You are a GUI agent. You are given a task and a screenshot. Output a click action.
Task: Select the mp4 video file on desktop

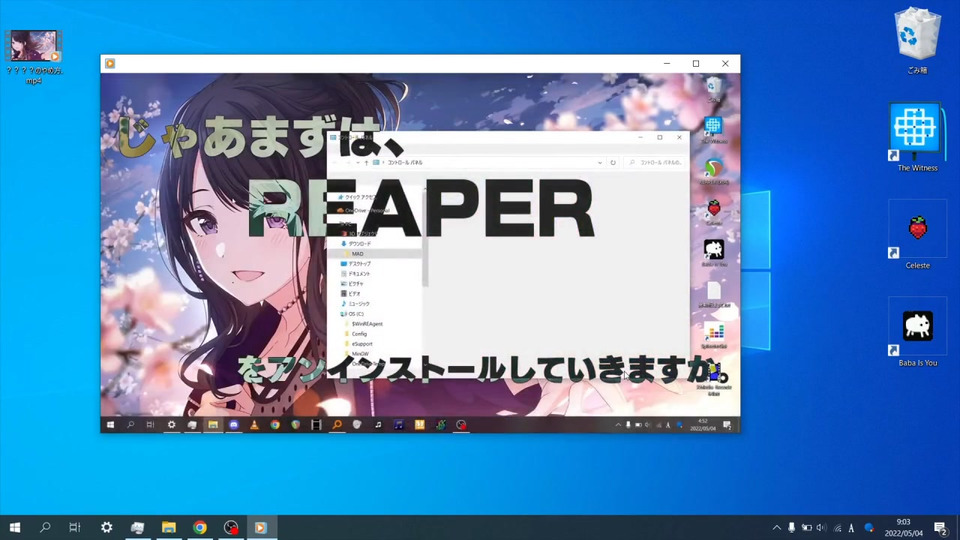tap(34, 56)
